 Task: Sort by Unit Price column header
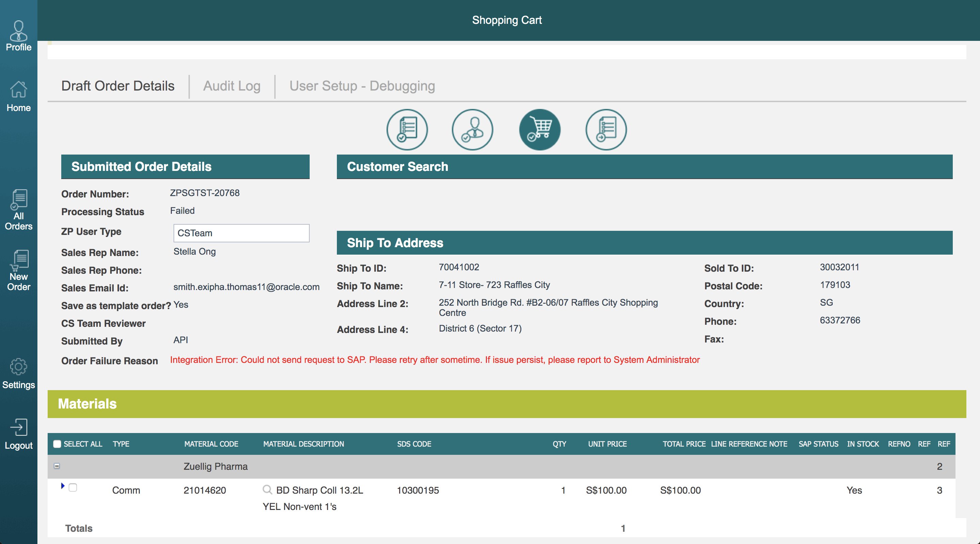[x=607, y=444]
